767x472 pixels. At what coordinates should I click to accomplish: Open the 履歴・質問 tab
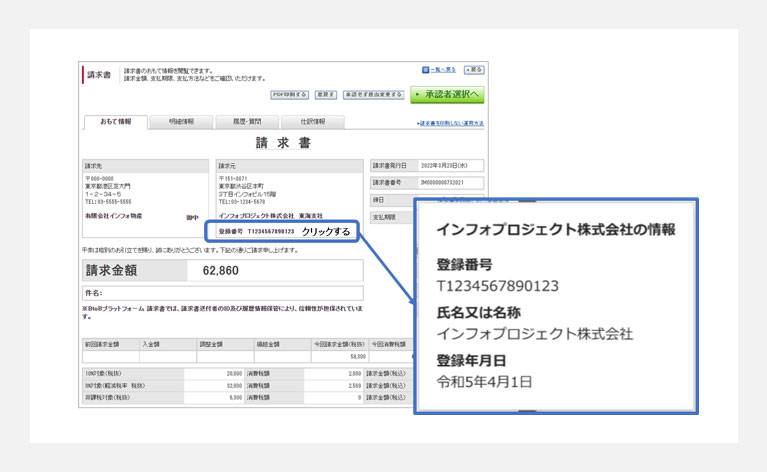tap(247, 122)
